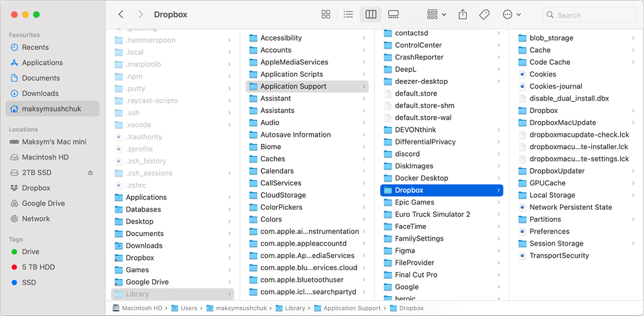Click Macintosh HD in the path bar
Image resolution: width=644 pixels, height=316 pixels.
[137, 308]
